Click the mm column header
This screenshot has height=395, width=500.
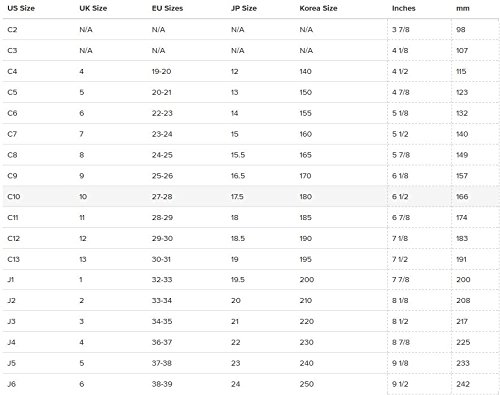[x=463, y=8]
